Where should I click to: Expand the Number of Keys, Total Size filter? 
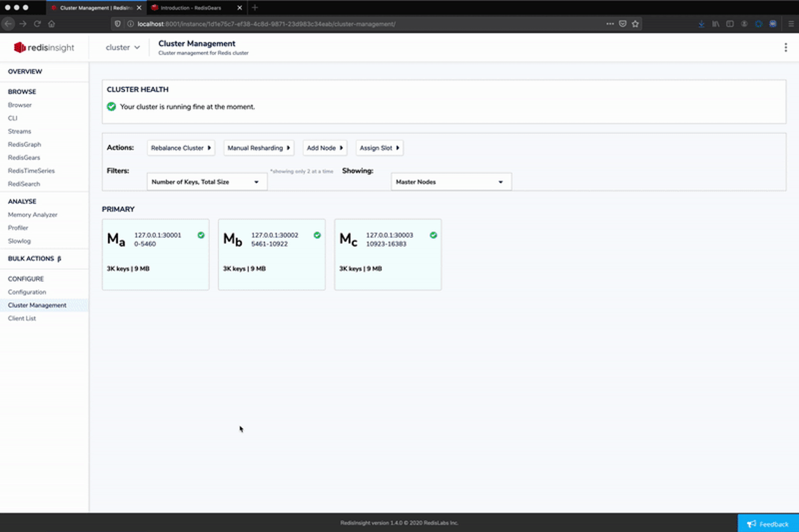click(207, 182)
